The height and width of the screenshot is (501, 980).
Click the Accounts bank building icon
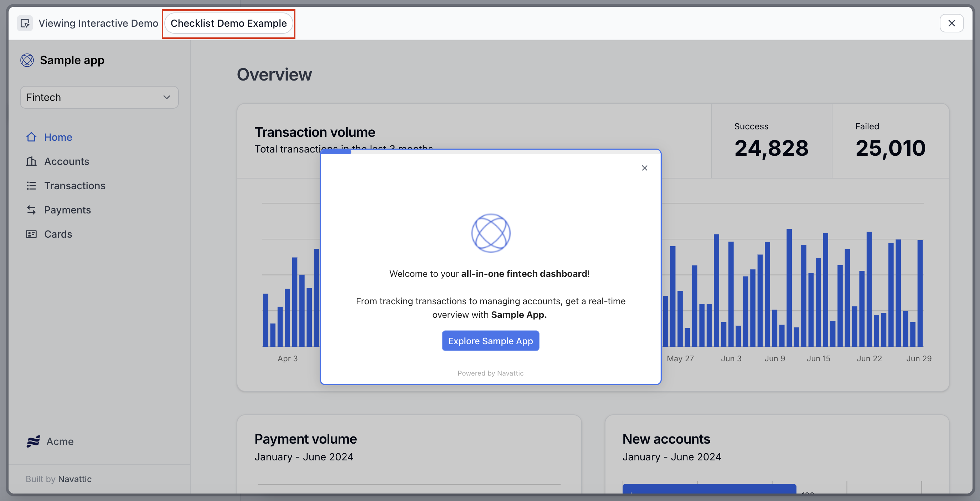tap(31, 161)
